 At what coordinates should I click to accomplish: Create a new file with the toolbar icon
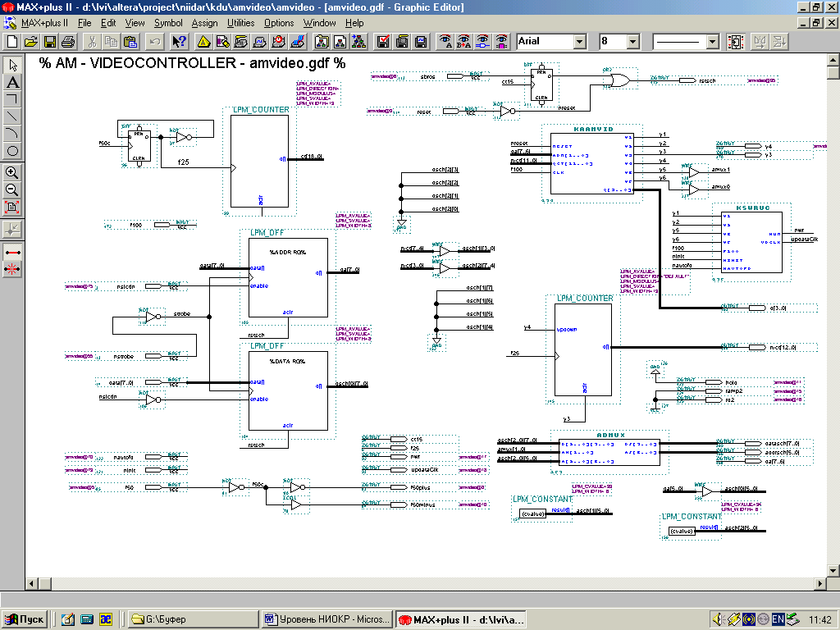tap(12, 41)
